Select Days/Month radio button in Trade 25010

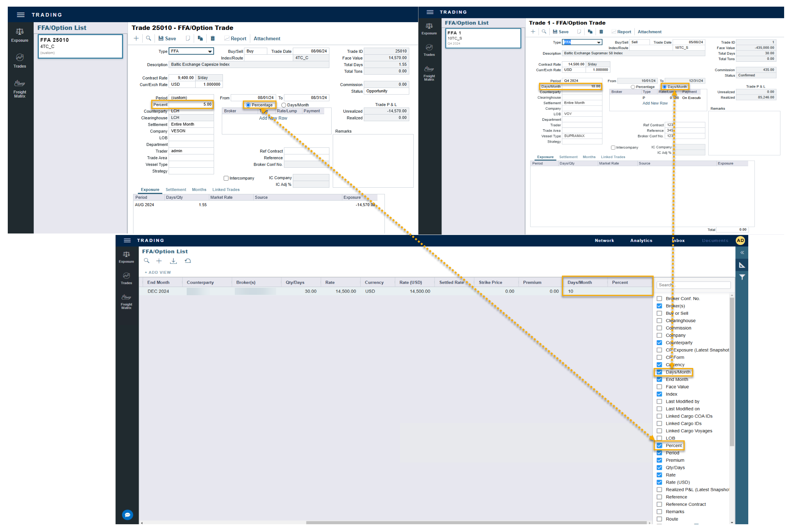[284, 105]
